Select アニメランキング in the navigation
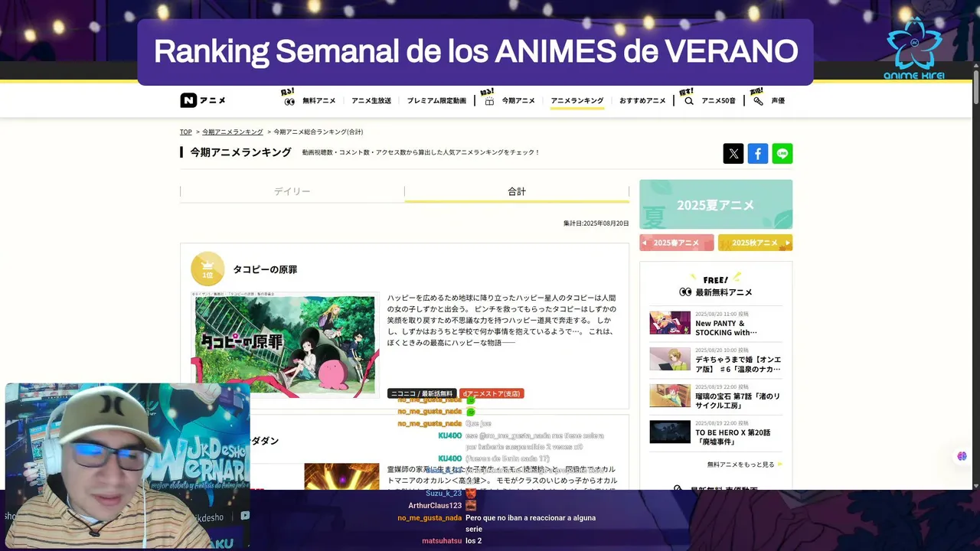 point(577,101)
